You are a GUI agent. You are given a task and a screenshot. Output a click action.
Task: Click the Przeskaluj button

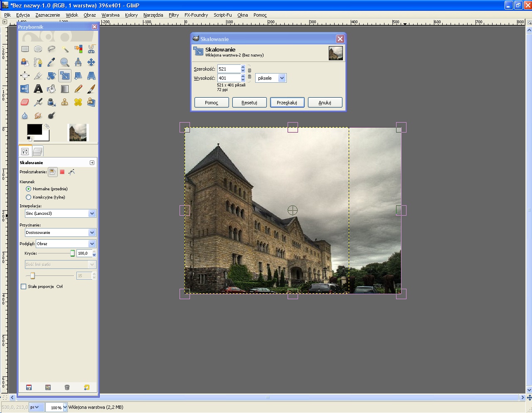click(287, 103)
